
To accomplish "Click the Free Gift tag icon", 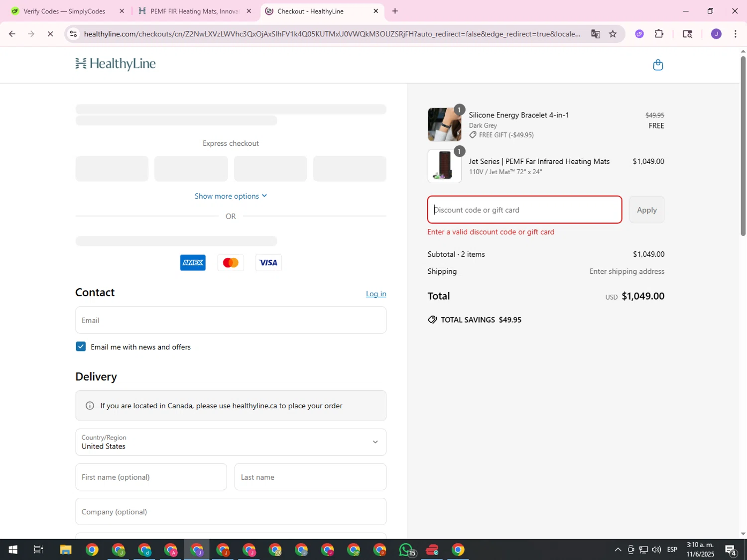I will point(473,135).
